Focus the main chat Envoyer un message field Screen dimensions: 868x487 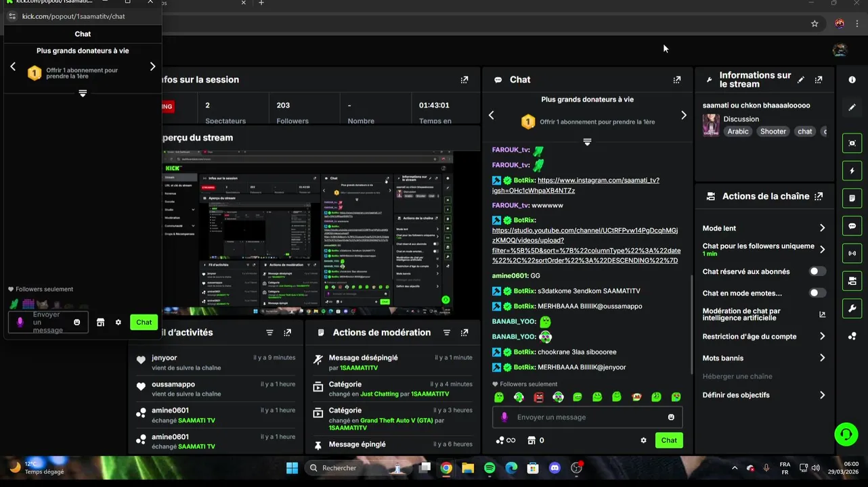pos(587,417)
